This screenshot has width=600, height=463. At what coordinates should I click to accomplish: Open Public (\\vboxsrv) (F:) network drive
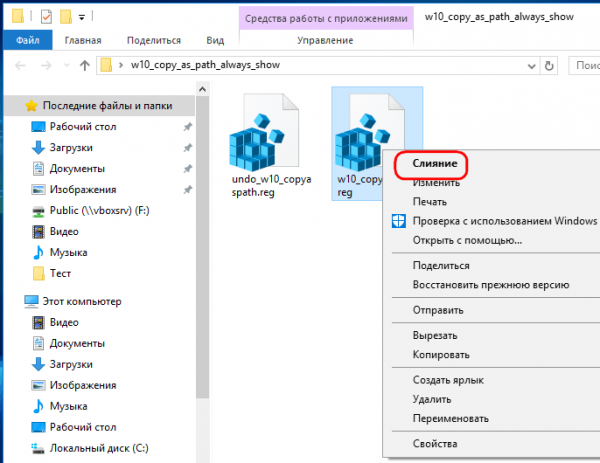click(x=99, y=210)
